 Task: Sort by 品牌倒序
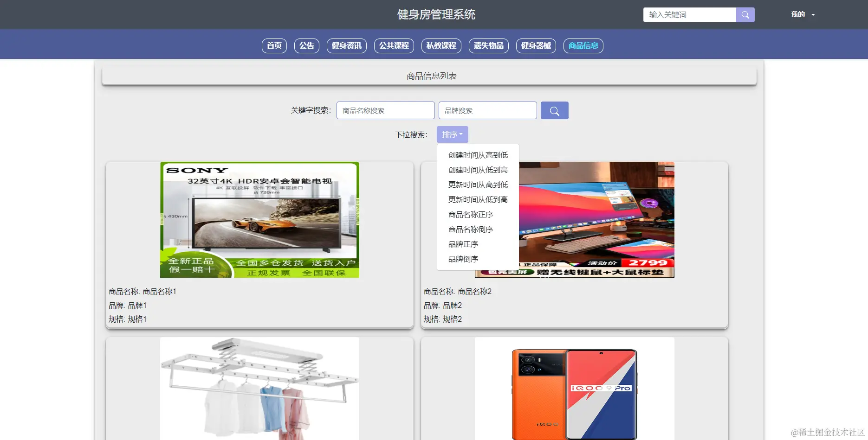[x=478, y=259]
